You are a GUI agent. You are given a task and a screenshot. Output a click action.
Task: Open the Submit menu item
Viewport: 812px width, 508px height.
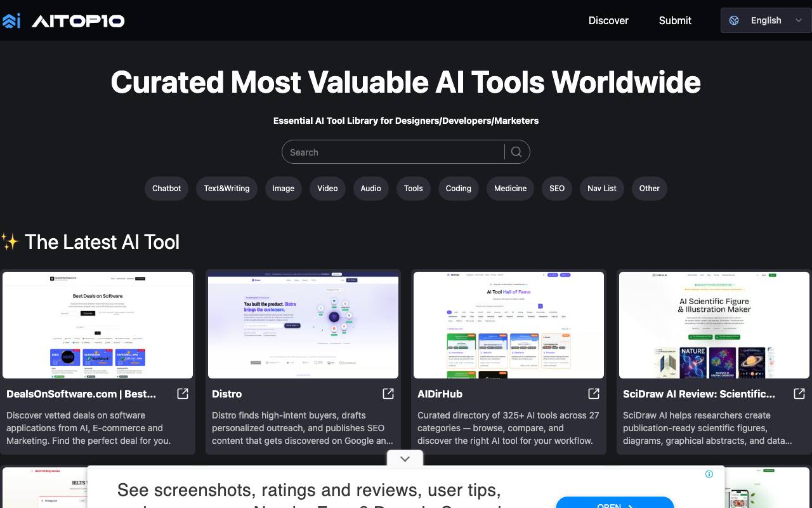pos(675,20)
